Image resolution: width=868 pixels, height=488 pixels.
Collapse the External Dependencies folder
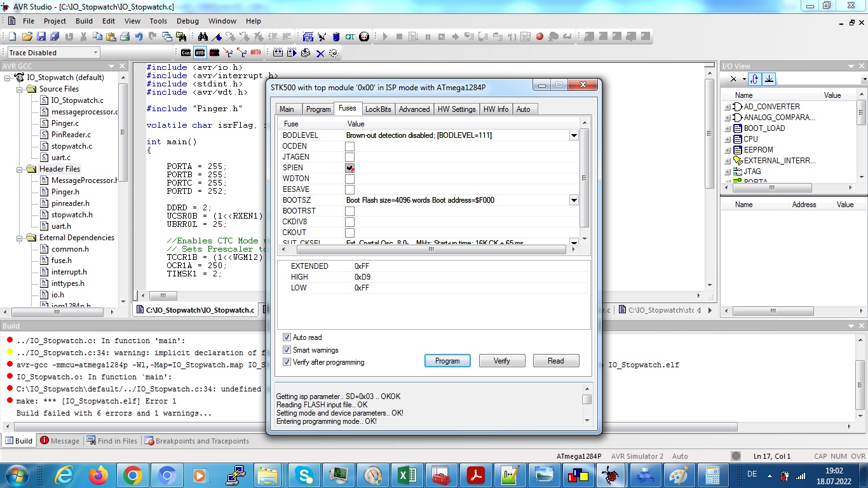[20, 238]
